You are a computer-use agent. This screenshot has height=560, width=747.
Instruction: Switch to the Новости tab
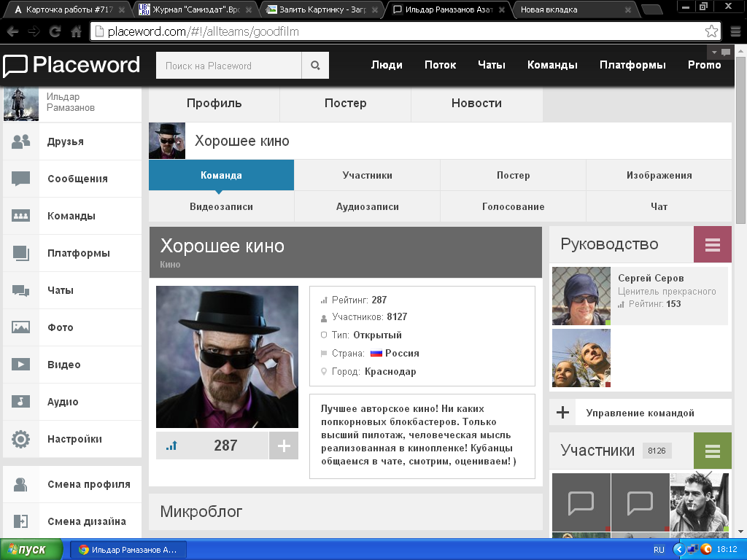tap(476, 104)
